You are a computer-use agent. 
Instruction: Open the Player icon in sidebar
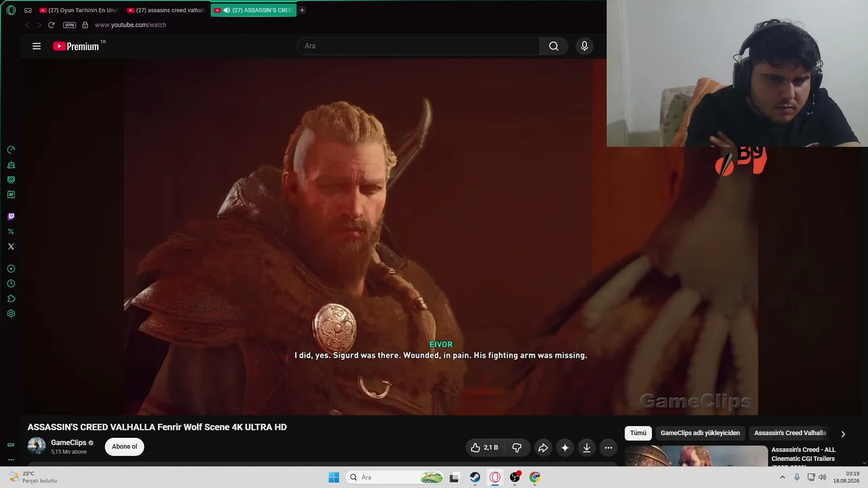tap(11, 269)
